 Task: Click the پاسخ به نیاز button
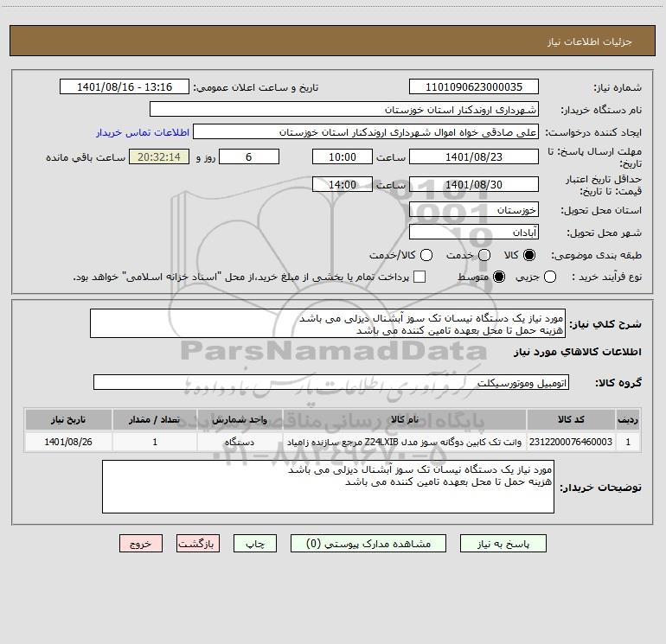click(503, 544)
